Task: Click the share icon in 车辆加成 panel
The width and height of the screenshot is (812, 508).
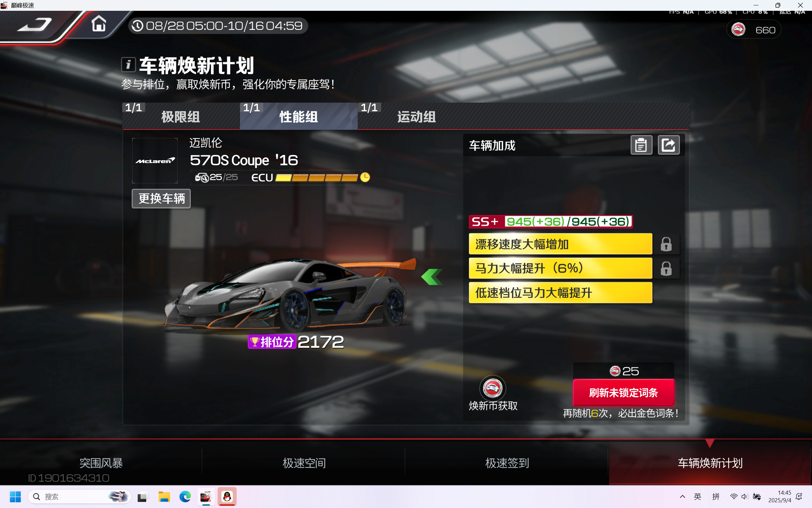Action: [x=668, y=145]
